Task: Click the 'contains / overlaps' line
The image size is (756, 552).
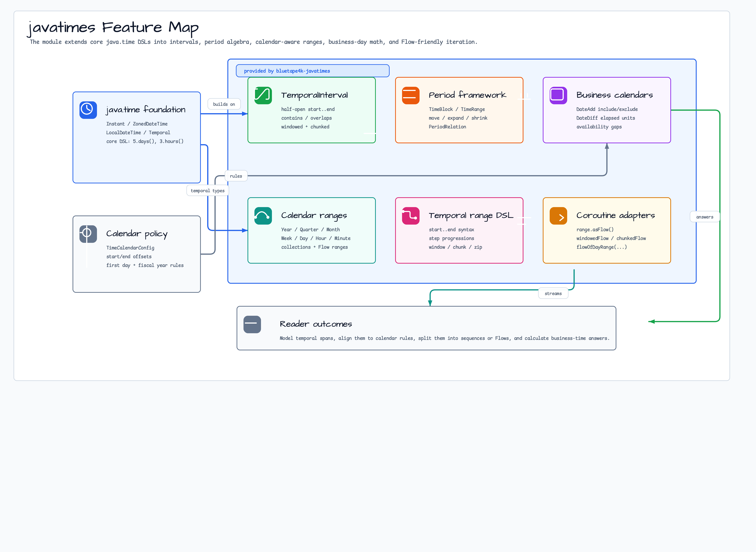Action: (x=307, y=118)
